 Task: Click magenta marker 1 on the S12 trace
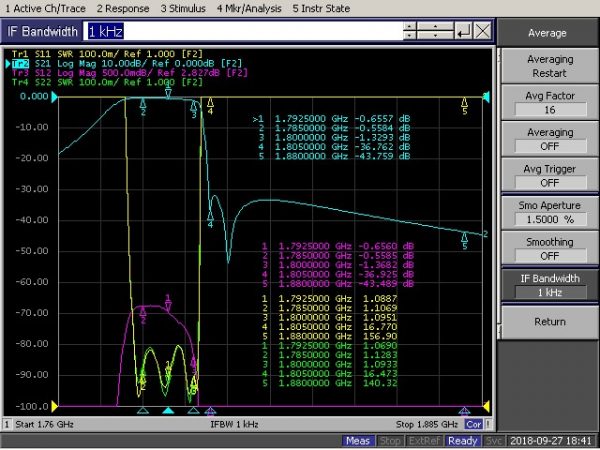click(x=168, y=303)
